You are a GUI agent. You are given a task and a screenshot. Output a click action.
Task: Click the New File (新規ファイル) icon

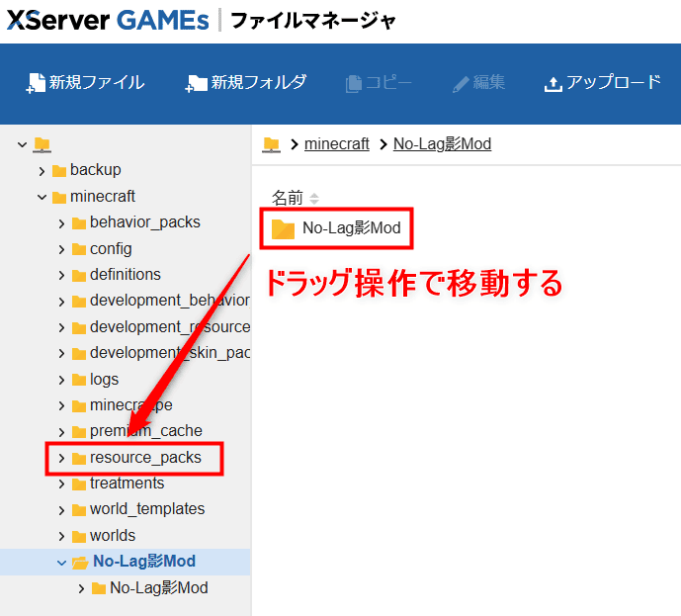[x=36, y=84]
